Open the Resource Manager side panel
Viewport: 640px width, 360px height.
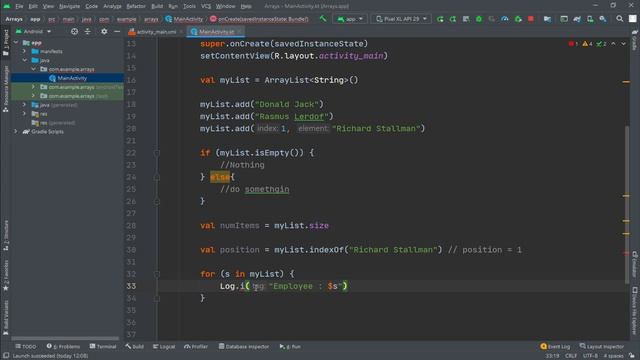click(6, 89)
